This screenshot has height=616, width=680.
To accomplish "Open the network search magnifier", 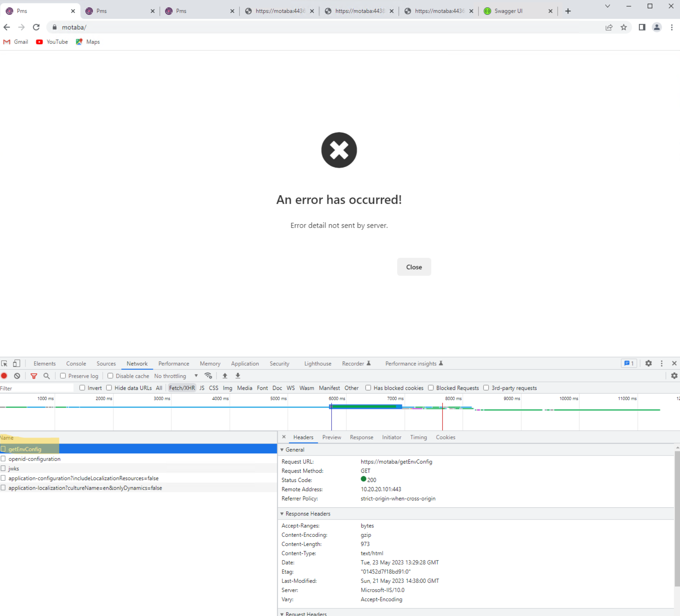I will 47,376.
